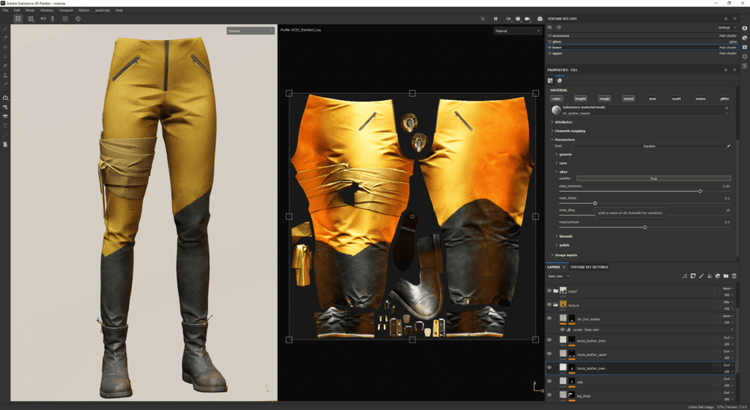Enable the height channel button
Screen dimensions: 750x410
click(580, 98)
